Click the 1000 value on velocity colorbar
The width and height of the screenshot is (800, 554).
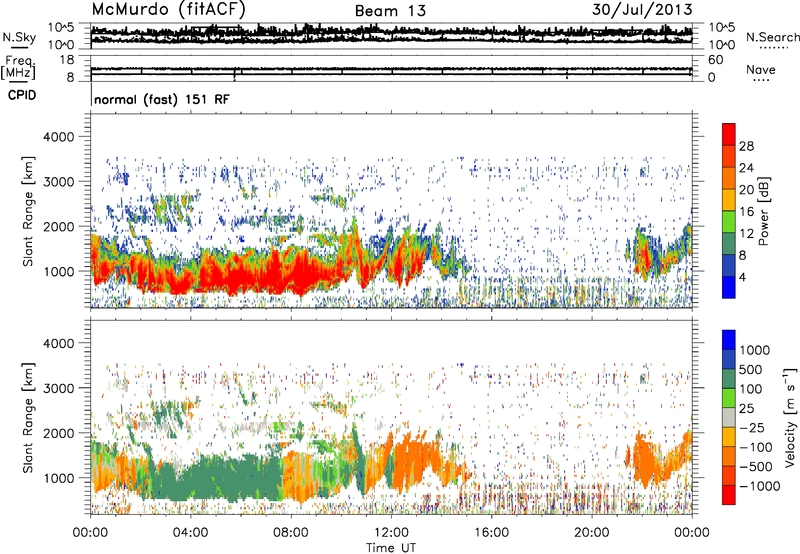click(x=755, y=350)
